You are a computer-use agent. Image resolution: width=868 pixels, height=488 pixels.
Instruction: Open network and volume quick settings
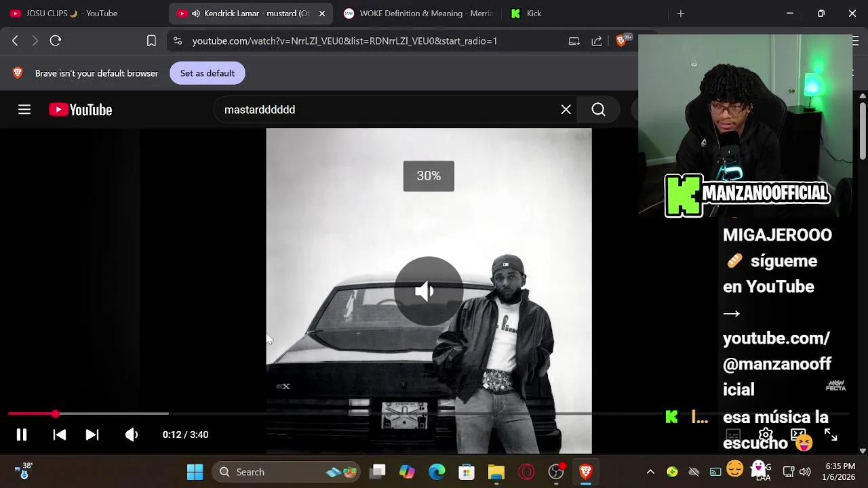(797, 472)
